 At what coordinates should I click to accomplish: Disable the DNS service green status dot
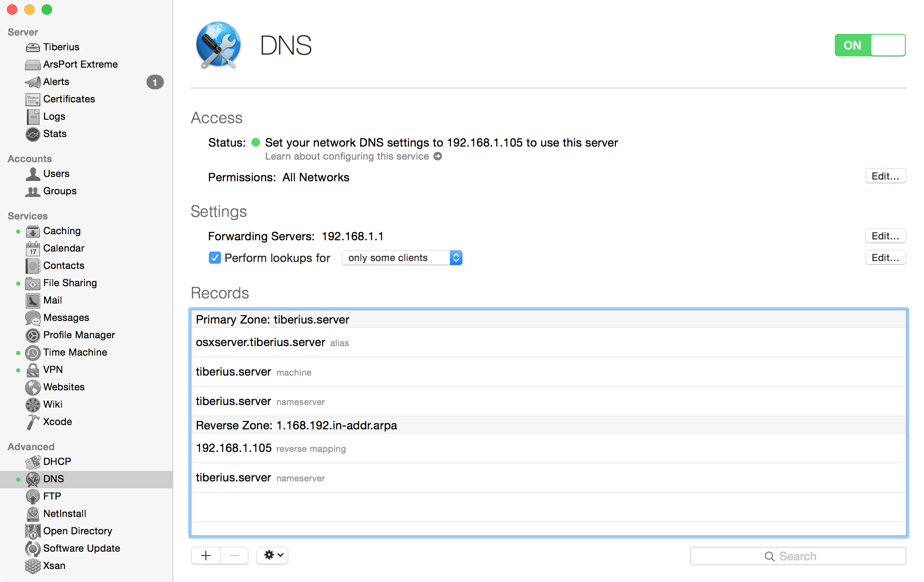16,479
